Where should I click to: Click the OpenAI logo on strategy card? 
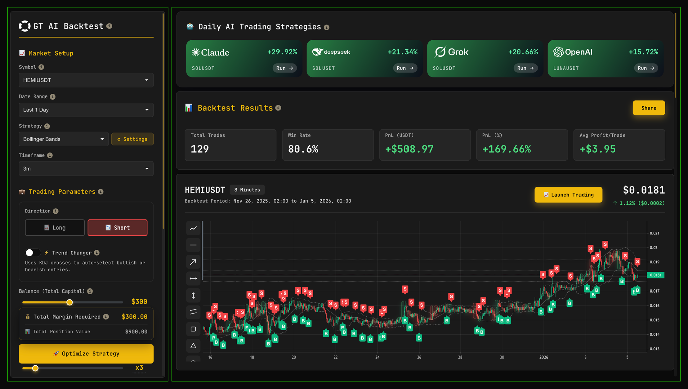coord(573,52)
